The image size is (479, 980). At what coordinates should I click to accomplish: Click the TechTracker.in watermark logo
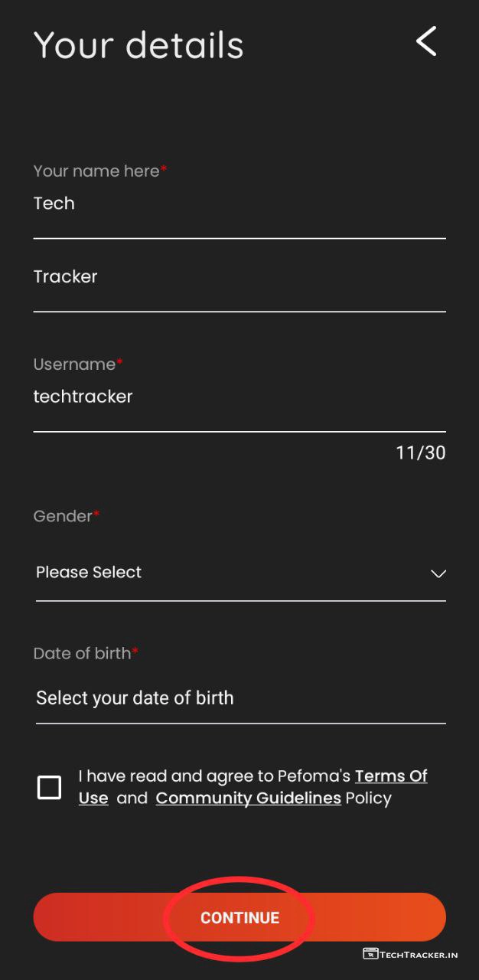410,954
